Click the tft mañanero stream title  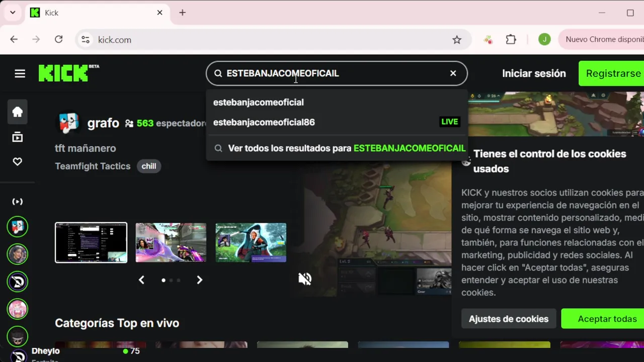pyautogui.click(x=86, y=148)
